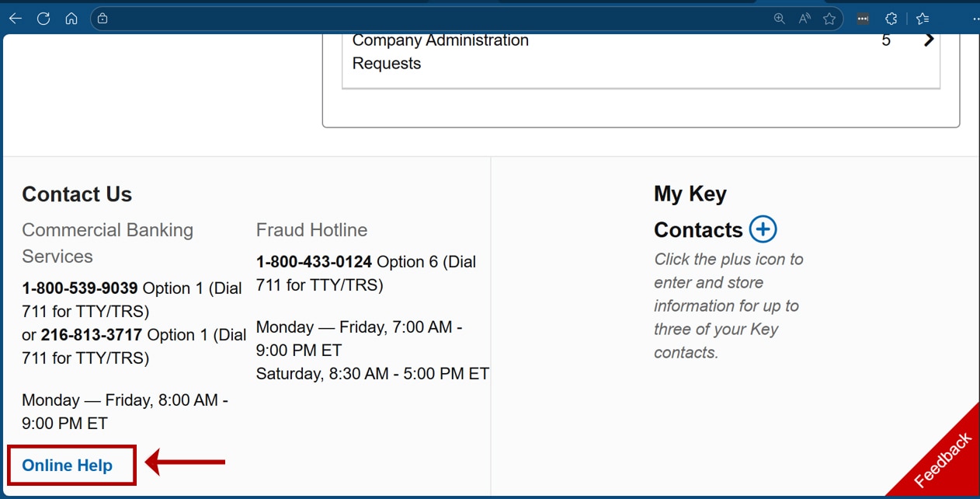
Task: Click the browser address bar
Action: pyautogui.click(x=435, y=19)
